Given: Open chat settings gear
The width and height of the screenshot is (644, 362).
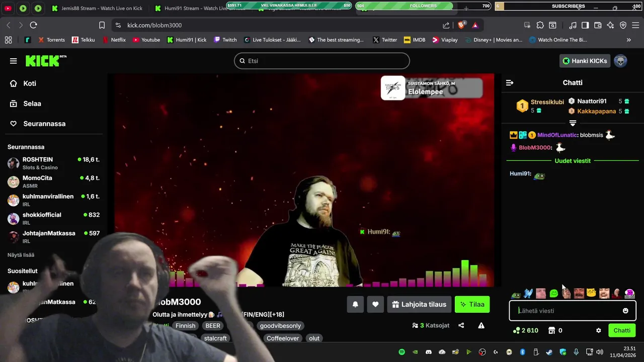Looking at the screenshot, I should pos(598,330).
